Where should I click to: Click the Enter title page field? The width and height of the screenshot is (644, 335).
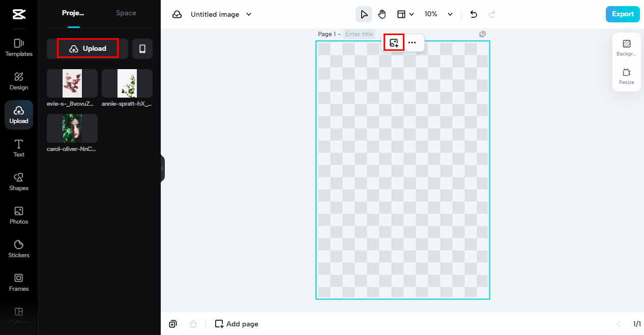[x=359, y=34]
